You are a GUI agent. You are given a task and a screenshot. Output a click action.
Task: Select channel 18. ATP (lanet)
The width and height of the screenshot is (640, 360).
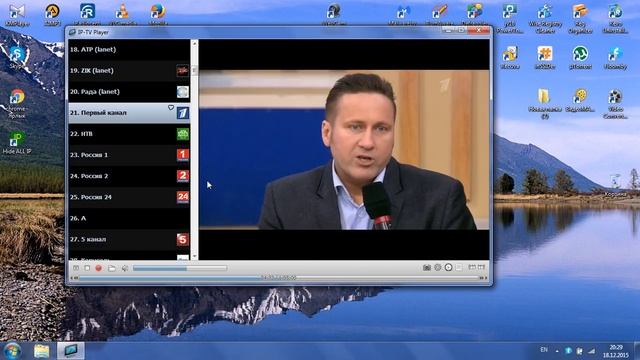click(x=129, y=49)
